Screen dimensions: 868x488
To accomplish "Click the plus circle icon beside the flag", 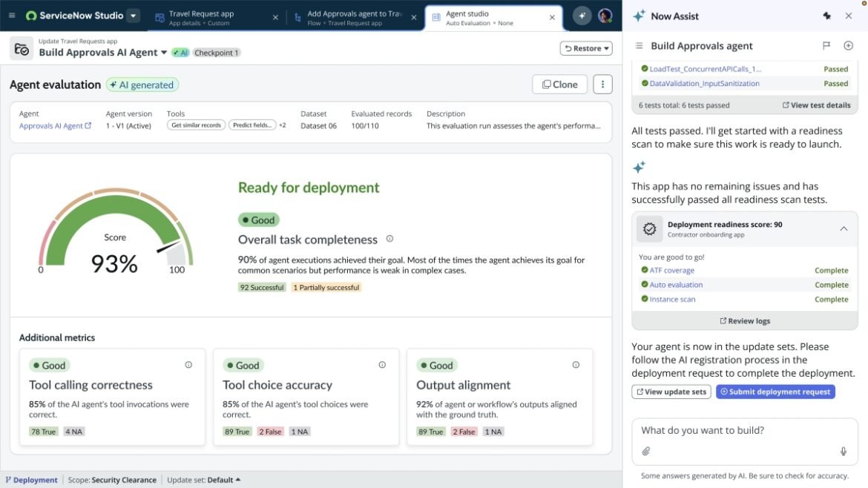I will pyautogui.click(x=848, y=45).
